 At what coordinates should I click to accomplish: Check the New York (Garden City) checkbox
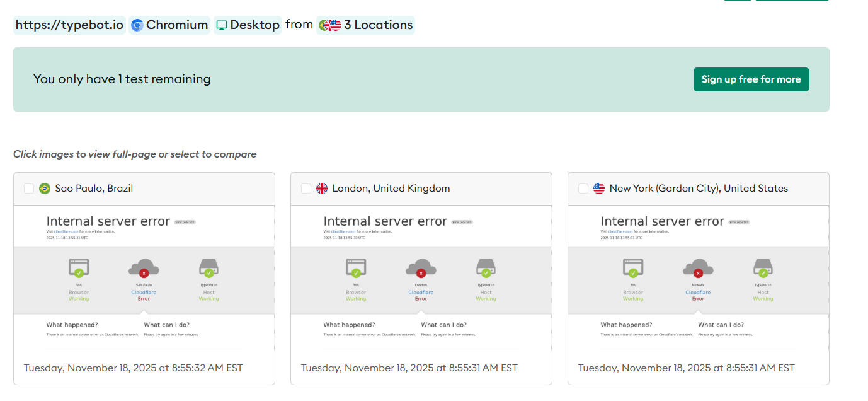tap(583, 189)
